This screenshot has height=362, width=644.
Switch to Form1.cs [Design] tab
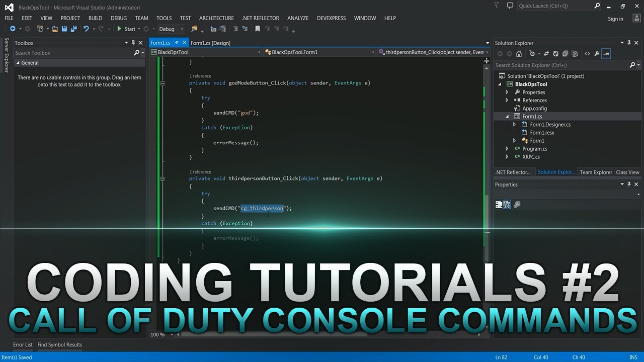[210, 43]
